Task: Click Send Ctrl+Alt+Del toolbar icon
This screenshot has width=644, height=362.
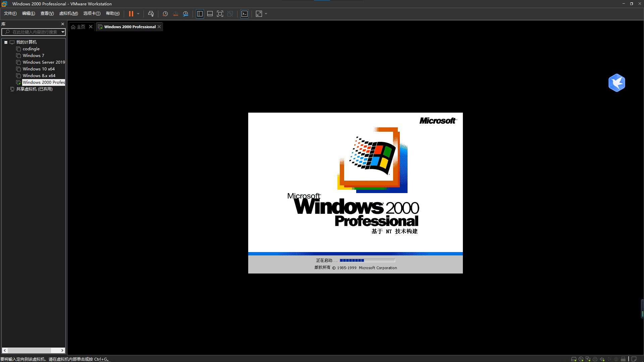Action: point(151,14)
